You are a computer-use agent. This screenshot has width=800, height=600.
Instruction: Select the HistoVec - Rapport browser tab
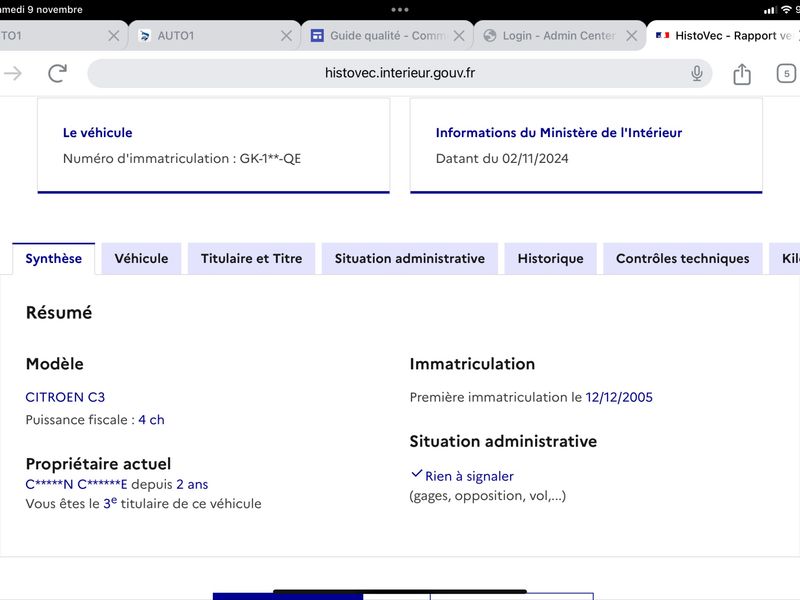pos(724,36)
